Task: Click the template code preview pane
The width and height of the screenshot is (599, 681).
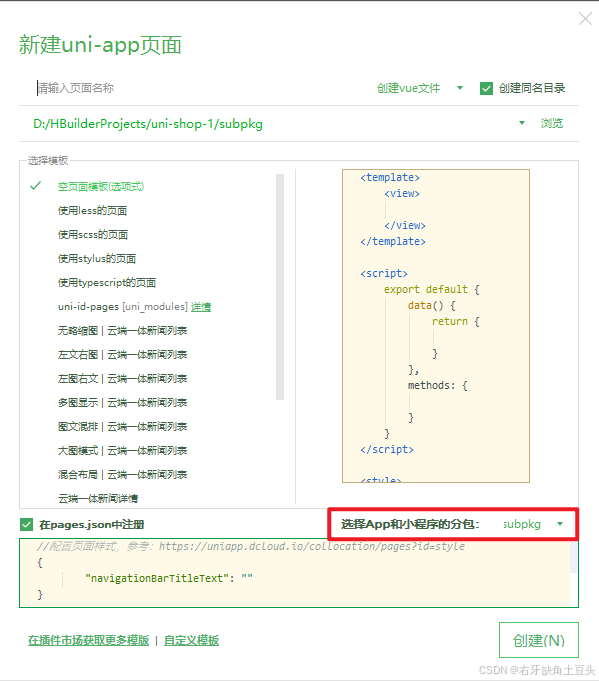Action: coord(436,326)
